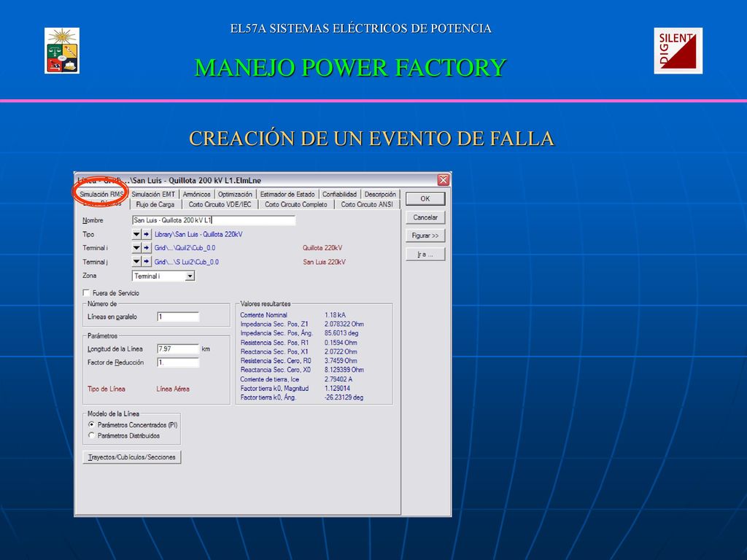This screenshot has height=560, width=747.
Task: Edit the Nombre text field
Action: (214, 220)
